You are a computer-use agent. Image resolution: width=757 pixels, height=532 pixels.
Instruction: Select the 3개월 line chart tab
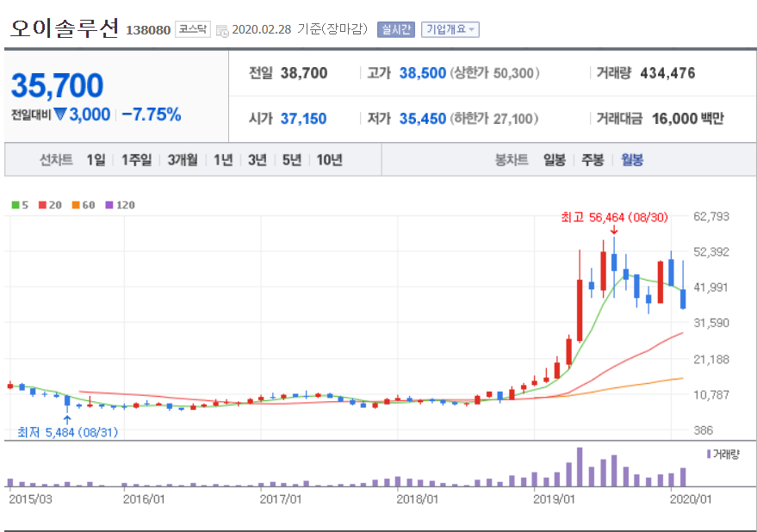tap(183, 160)
